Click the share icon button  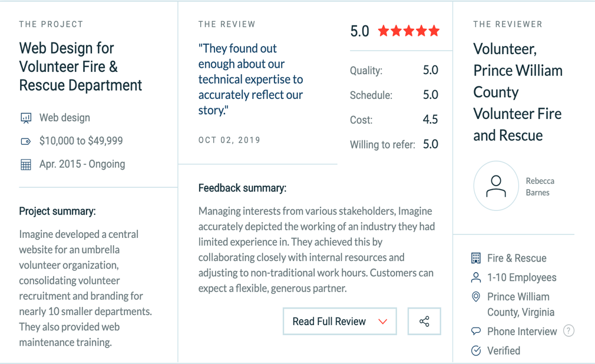coord(424,321)
